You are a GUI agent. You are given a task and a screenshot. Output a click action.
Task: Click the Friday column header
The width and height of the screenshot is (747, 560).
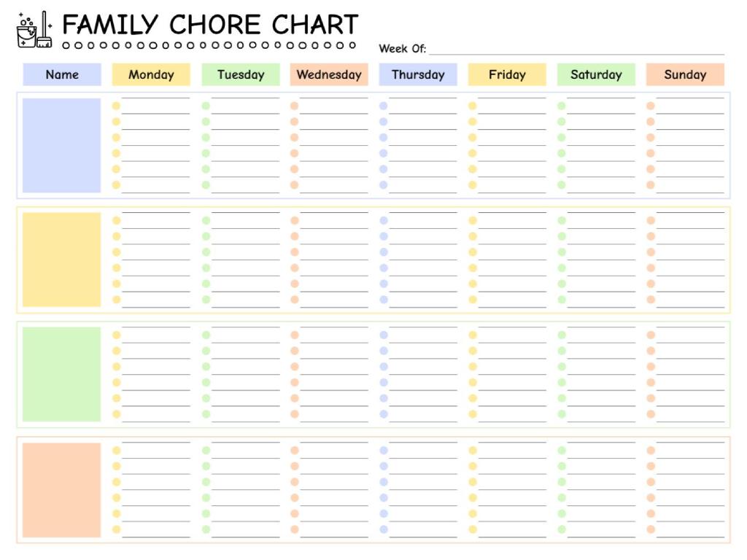tap(507, 74)
